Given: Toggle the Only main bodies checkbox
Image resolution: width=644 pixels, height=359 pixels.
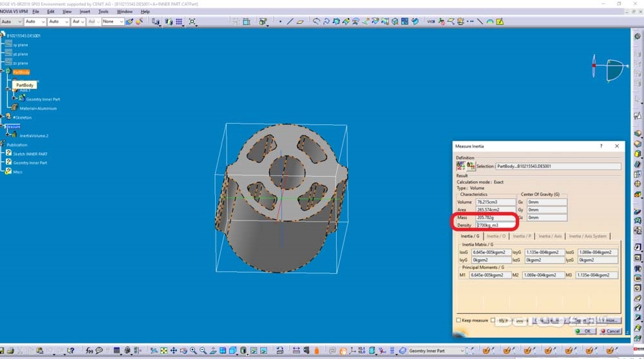Looking at the screenshot, I should coord(493,320).
